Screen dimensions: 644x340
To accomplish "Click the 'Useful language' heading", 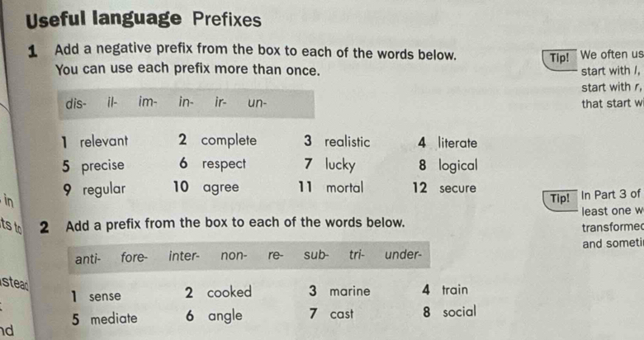I will click(x=103, y=19).
